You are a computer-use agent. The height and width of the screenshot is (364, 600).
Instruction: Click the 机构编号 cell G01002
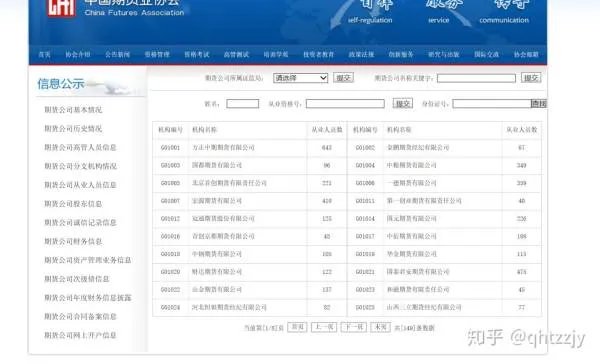(x=365, y=148)
